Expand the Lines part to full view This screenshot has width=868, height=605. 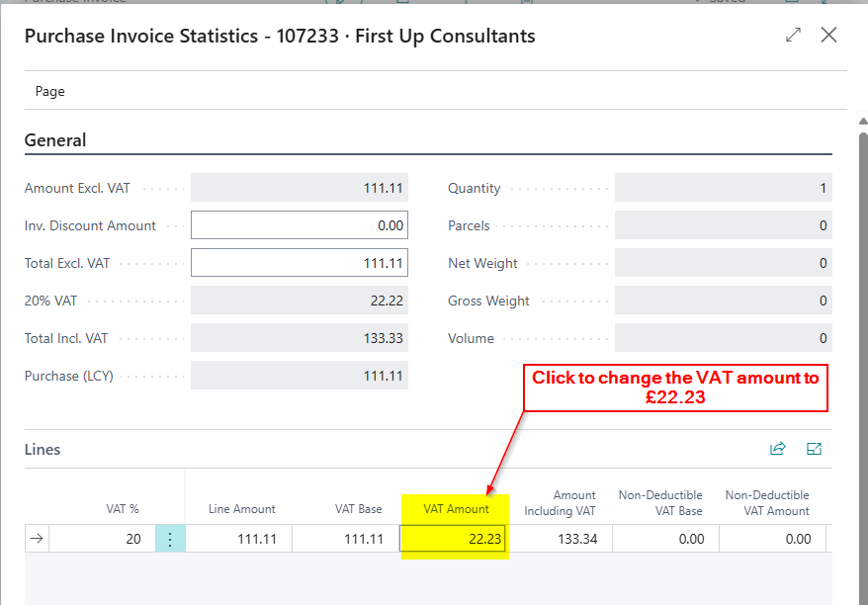click(x=814, y=449)
